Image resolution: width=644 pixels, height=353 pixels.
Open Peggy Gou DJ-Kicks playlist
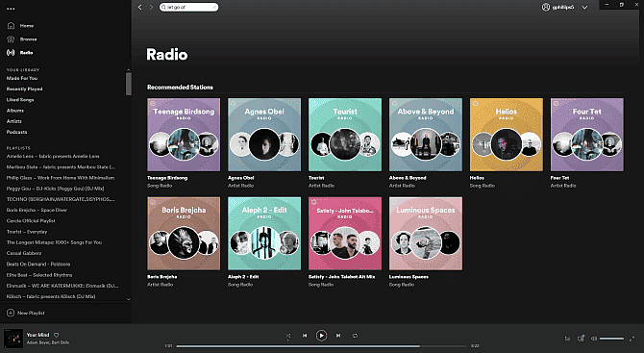coord(55,189)
